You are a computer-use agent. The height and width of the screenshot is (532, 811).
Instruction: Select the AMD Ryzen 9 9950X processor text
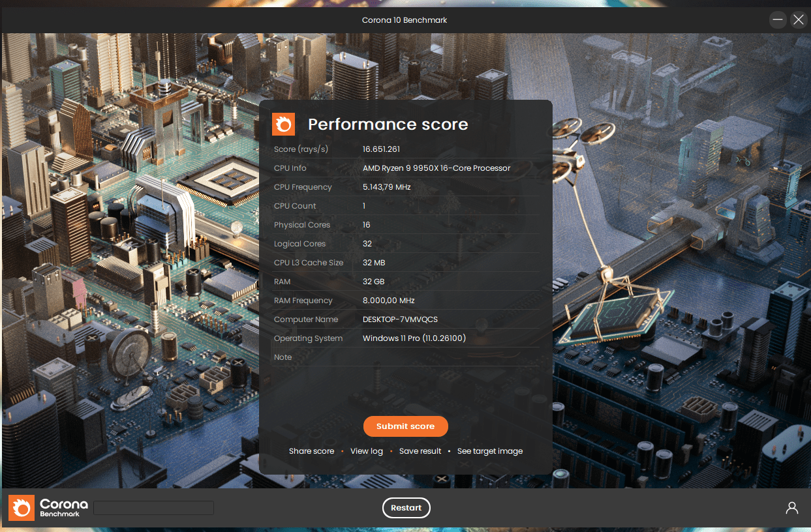pyautogui.click(x=436, y=168)
